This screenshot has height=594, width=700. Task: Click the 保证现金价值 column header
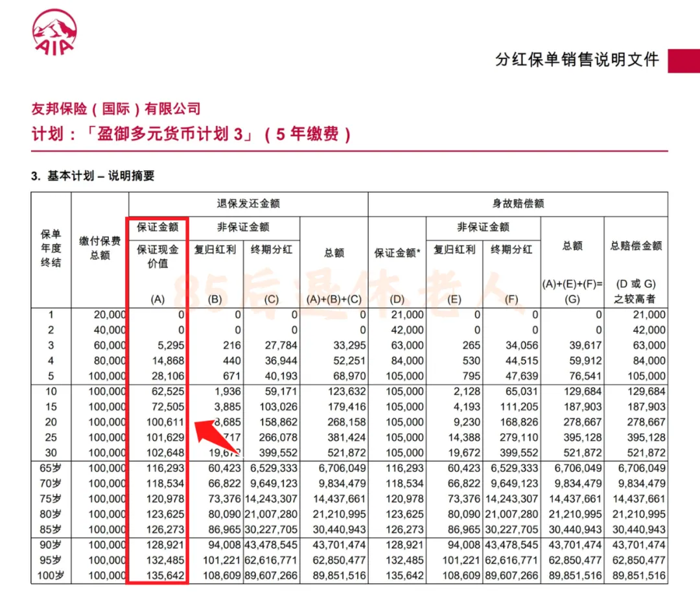(x=157, y=256)
